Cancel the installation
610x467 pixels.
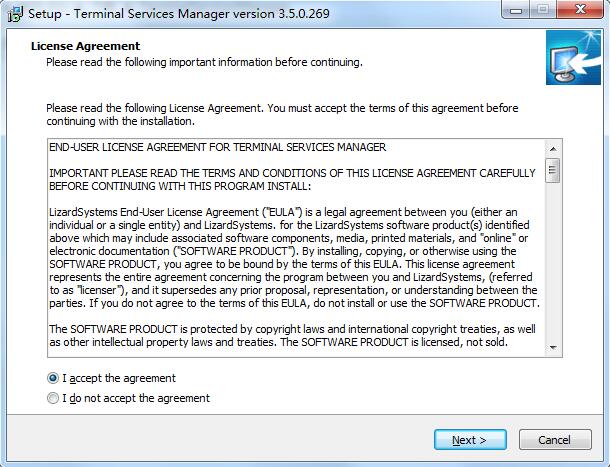coord(554,440)
